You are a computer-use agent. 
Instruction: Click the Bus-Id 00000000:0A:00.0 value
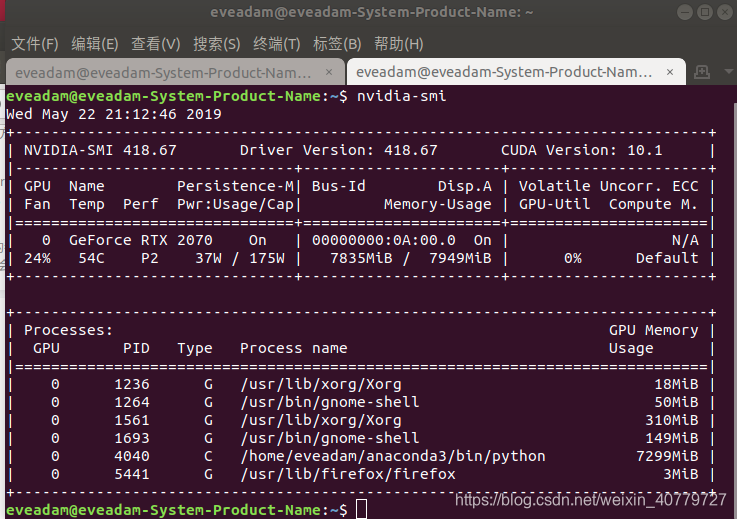[384, 240]
